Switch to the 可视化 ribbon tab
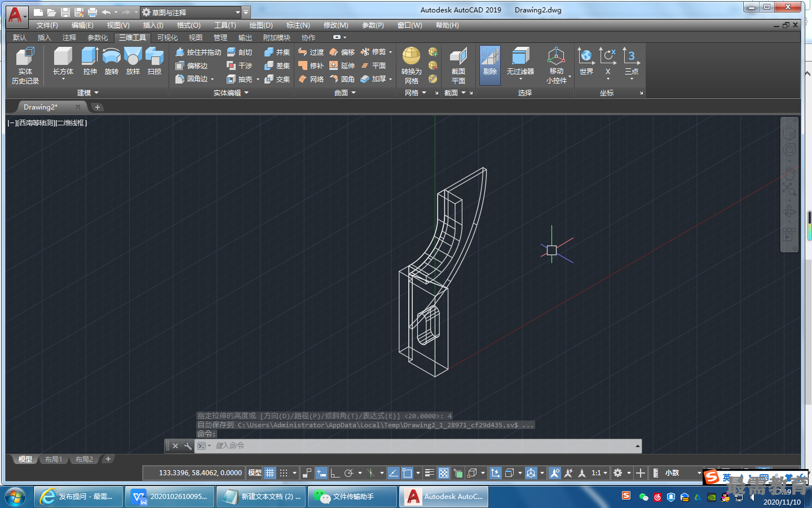 (x=167, y=38)
